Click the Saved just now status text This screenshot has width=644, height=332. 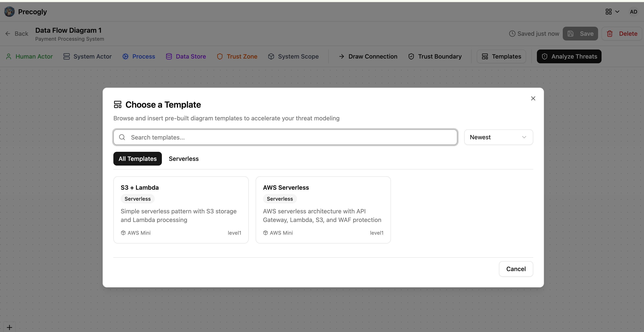[x=538, y=33]
